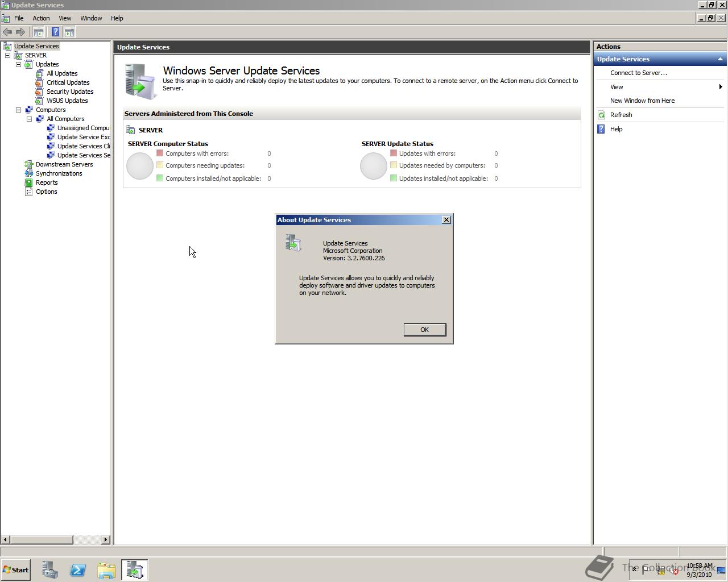The width and height of the screenshot is (728, 582).
Task: Open the Help menu in the menu bar
Action: (x=117, y=18)
